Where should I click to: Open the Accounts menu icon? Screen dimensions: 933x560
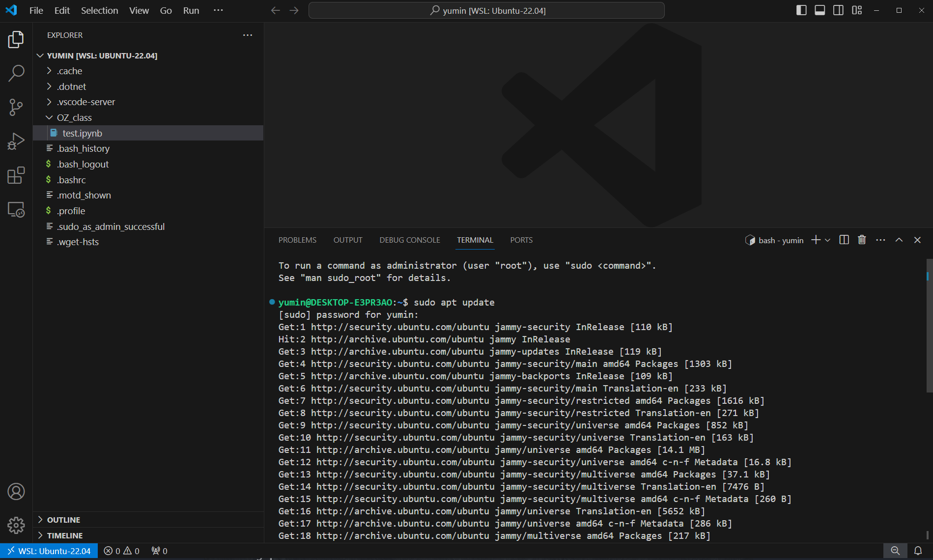(16, 491)
